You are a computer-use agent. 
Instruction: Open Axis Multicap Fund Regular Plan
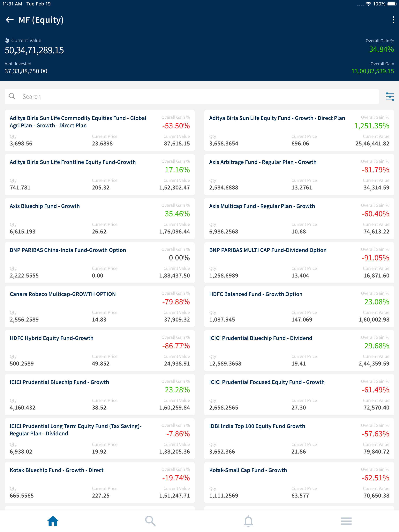click(299, 219)
